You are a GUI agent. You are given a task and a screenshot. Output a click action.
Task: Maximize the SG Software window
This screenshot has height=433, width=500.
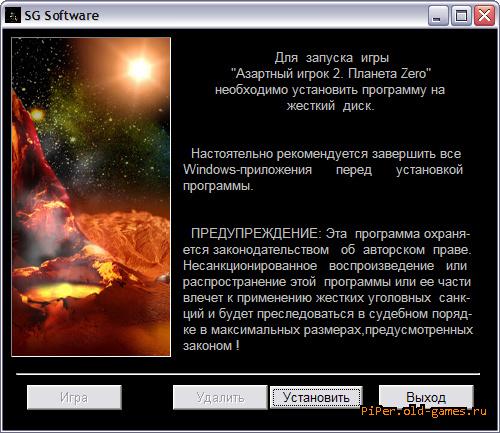461,16
